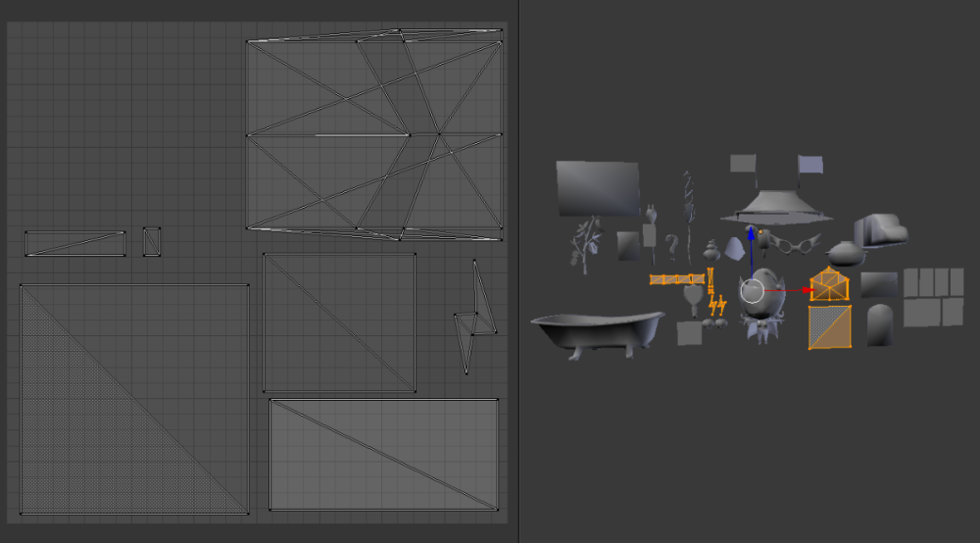Select the orange horizontal strip mesh

(x=677, y=279)
